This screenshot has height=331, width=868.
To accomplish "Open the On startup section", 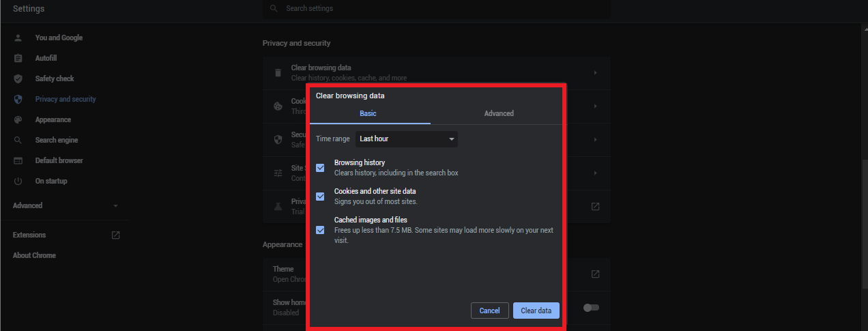I will click(x=51, y=181).
